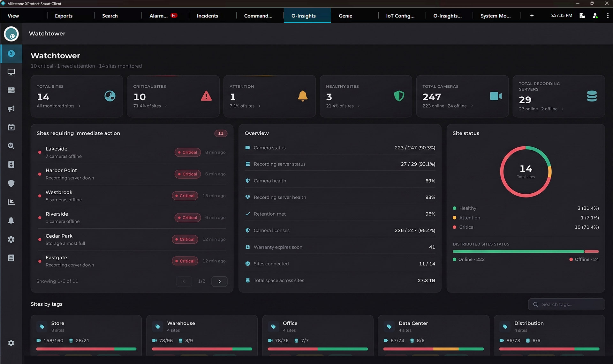Open the document log sidebar icon
Screen dimensions: 613x364
click(x=11, y=258)
